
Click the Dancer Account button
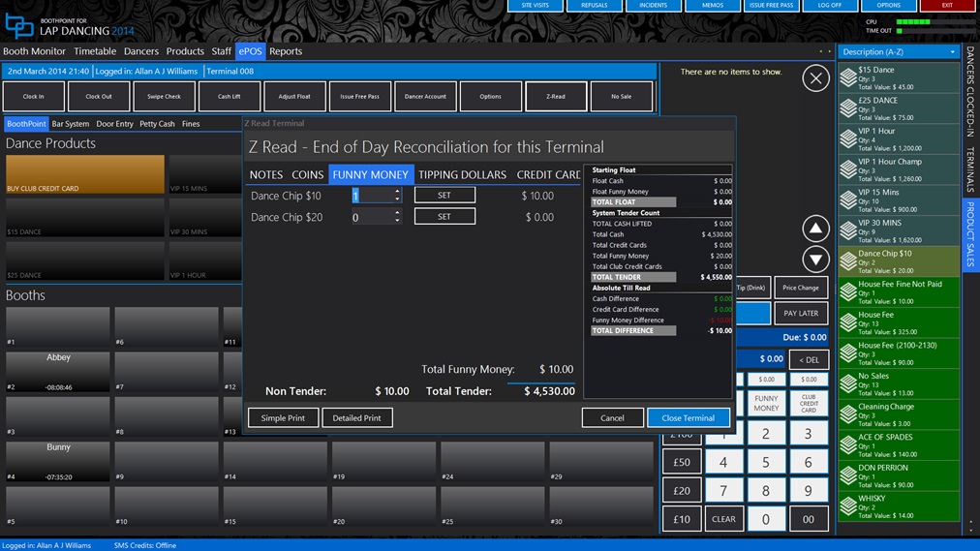[x=425, y=96]
